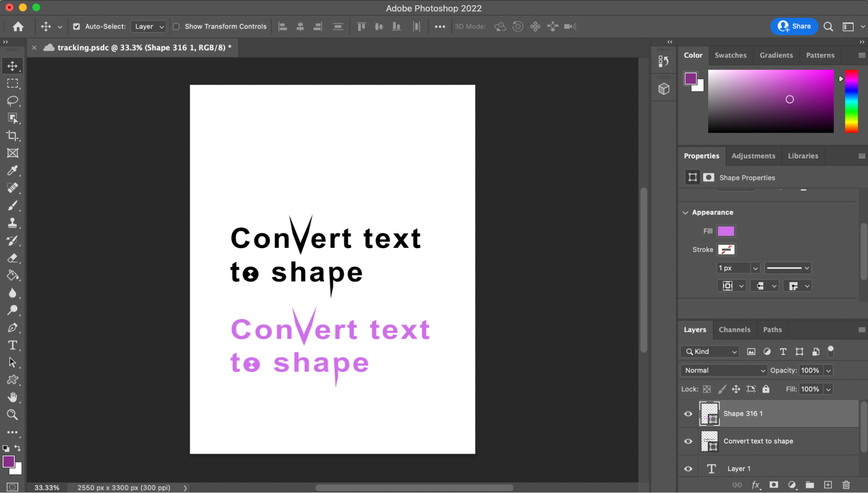Select the Crop tool

point(12,136)
